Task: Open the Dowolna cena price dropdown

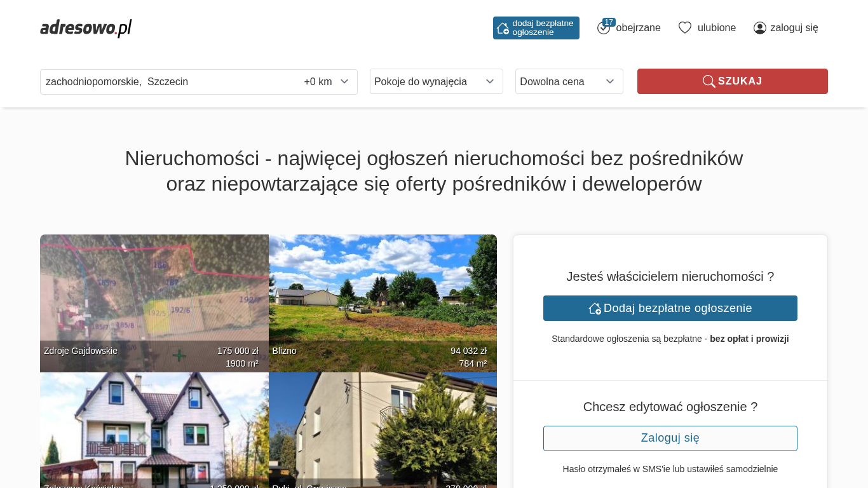Action: tap(569, 81)
